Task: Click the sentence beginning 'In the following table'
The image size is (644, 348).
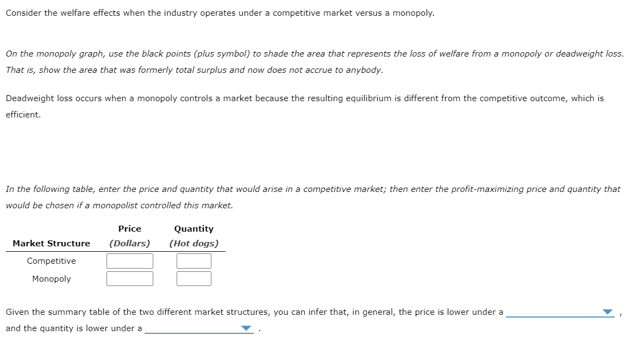Action: click(313, 189)
